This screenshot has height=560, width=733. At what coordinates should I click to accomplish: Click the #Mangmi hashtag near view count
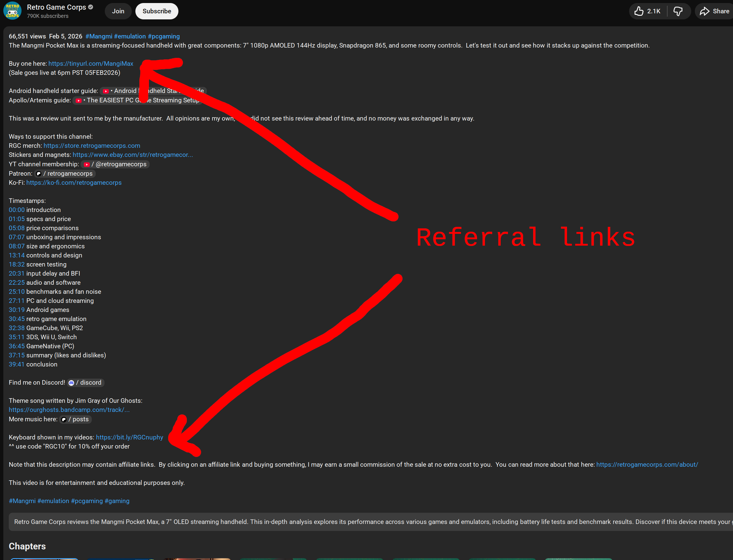point(99,36)
